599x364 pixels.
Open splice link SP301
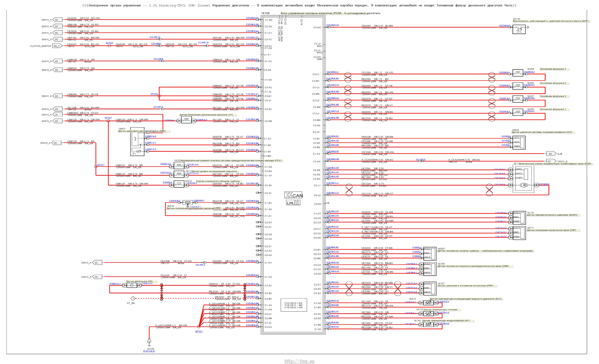(199, 331)
